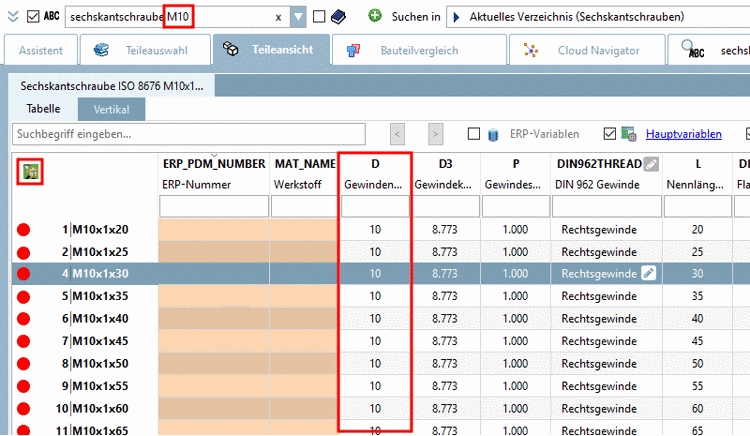
Task: Toggle the ABC full text search checkbox
Action: pyautogui.click(x=33, y=17)
